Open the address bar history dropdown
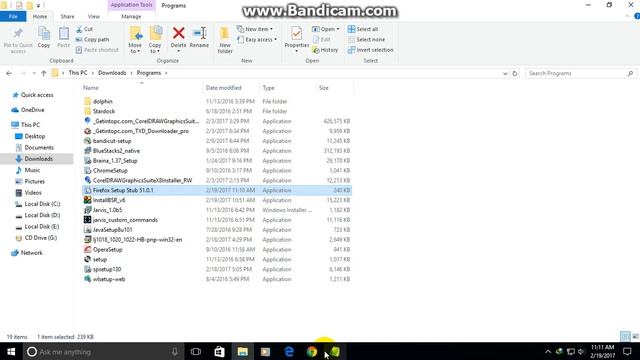640x360 pixels. pos(505,73)
